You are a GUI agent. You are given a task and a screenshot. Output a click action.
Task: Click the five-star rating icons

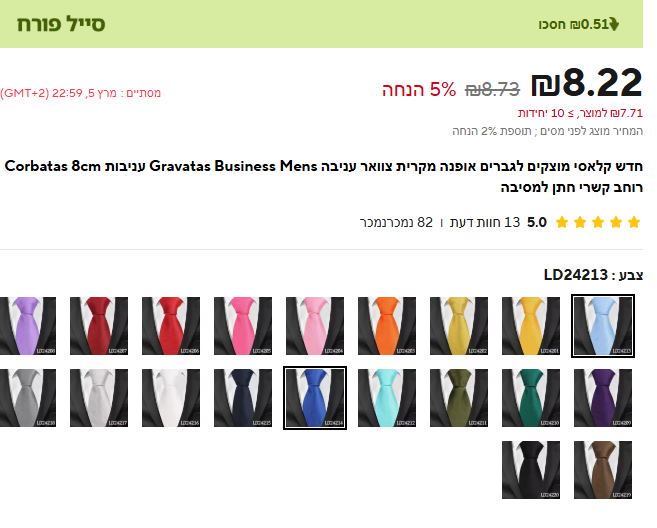(x=598, y=223)
